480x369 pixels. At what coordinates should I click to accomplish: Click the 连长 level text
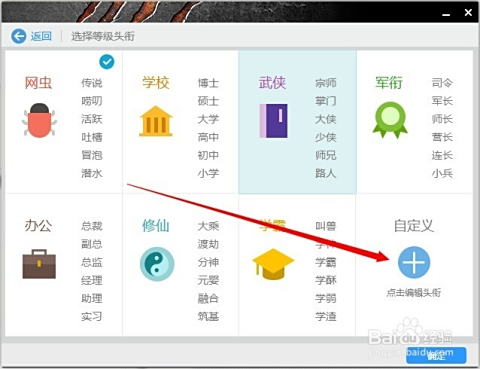(442, 155)
